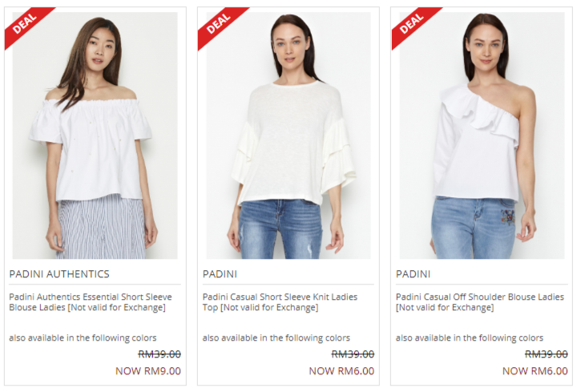The width and height of the screenshot is (577, 392).
Task: Click crossed-out RM39.00 on Authentics blouse
Action: pos(159,354)
